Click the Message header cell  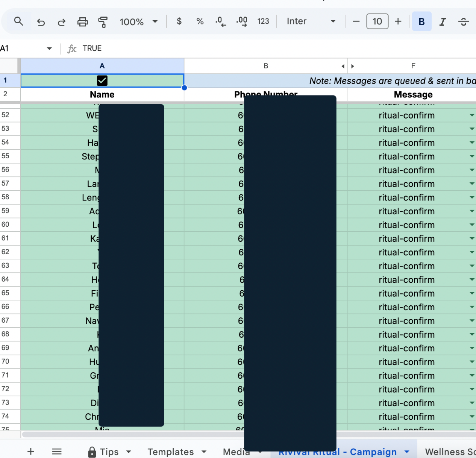413,94
